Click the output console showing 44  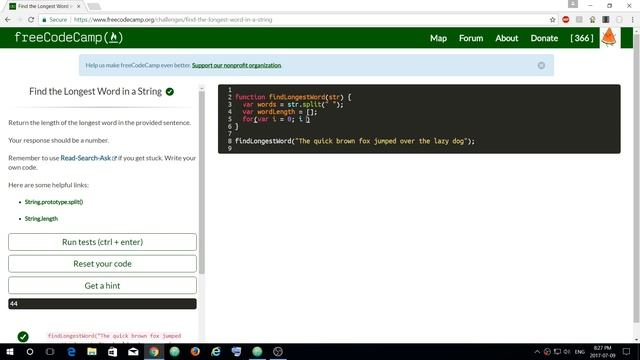pos(102,304)
